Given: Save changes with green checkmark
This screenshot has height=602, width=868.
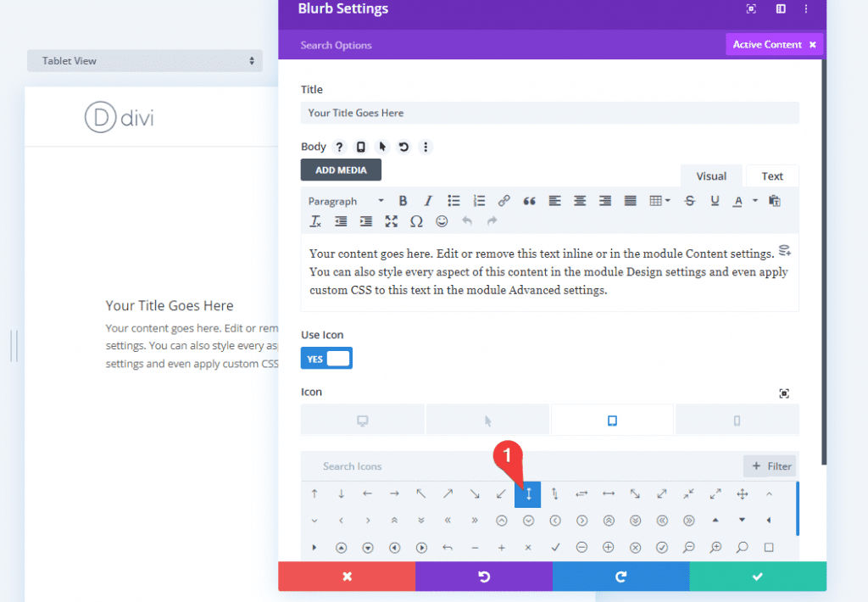Looking at the screenshot, I should tap(758, 577).
